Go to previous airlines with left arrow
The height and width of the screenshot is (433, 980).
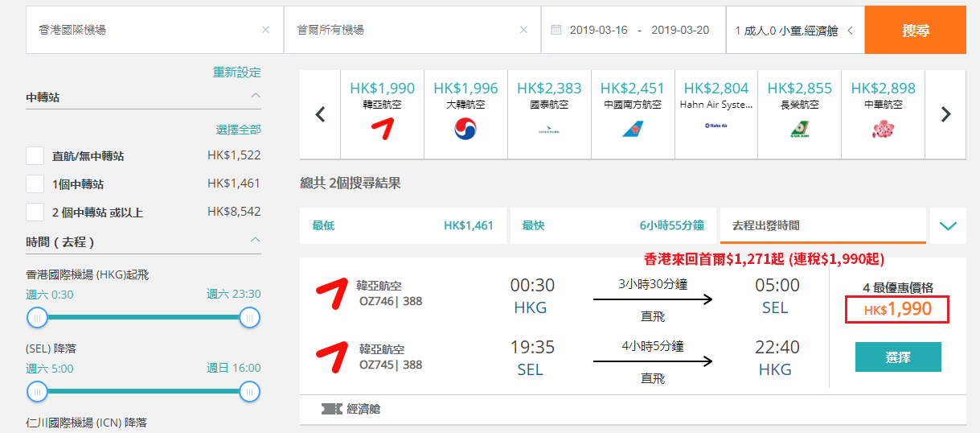pos(320,114)
